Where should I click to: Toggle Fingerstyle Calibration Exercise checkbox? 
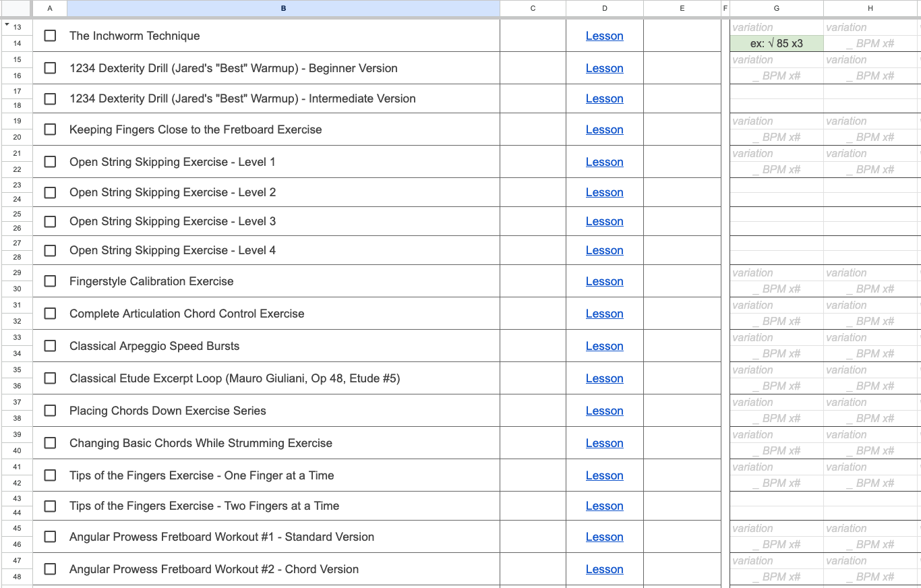(x=50, y=281)
